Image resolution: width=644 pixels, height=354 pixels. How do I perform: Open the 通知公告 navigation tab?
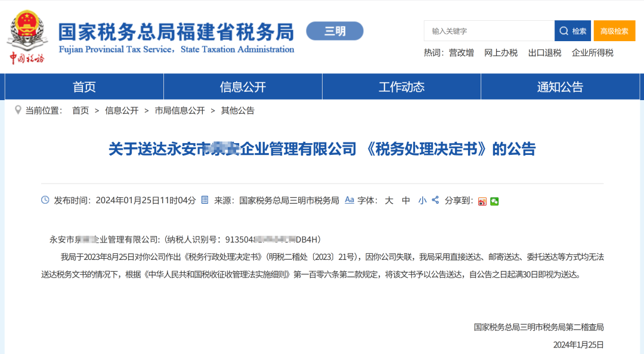(x=560, y=86)
